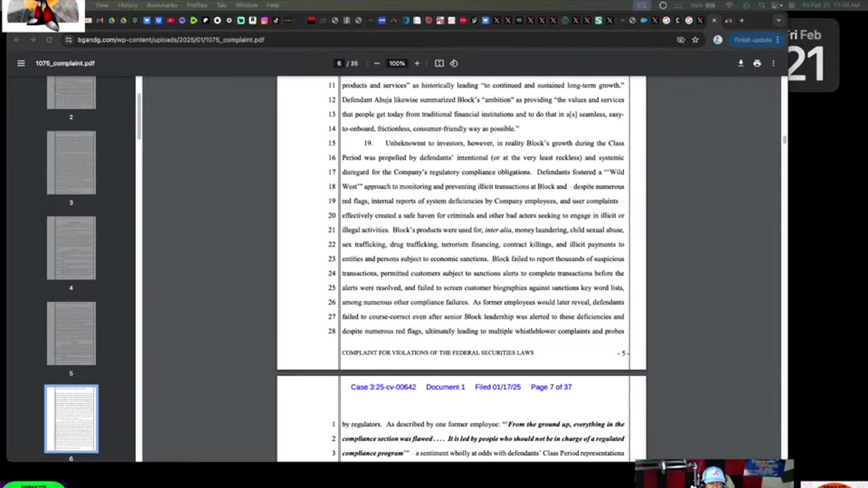Download the PDF file
This screenshot has height=488, width=868.
click(x=741, y=63)
